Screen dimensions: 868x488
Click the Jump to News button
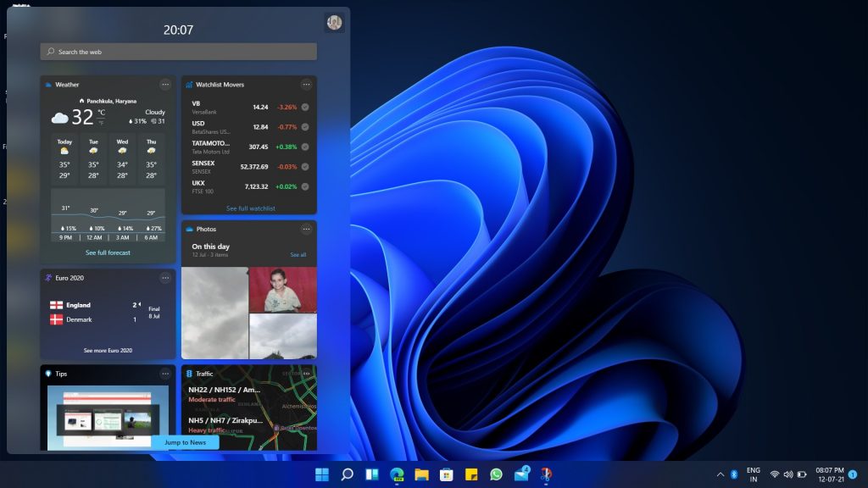pos(185,441)
